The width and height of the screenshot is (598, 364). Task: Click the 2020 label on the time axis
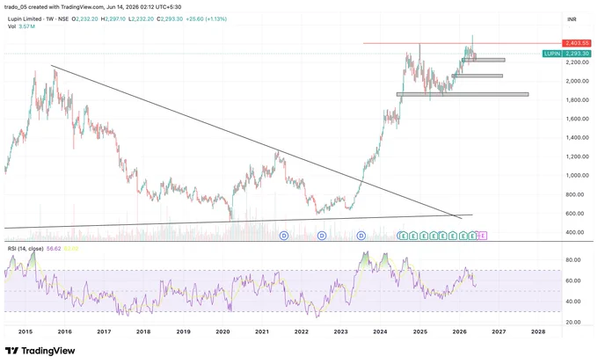click(x=222, y=331)
